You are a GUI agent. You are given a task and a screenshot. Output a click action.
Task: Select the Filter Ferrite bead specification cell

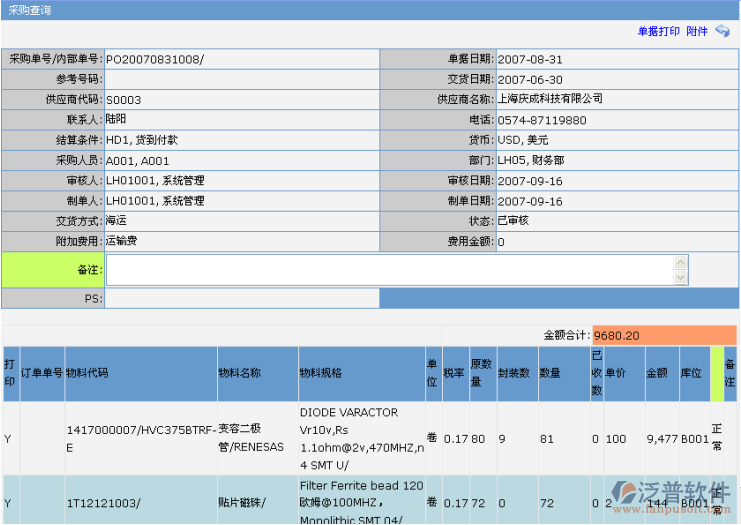coord(362,502)
